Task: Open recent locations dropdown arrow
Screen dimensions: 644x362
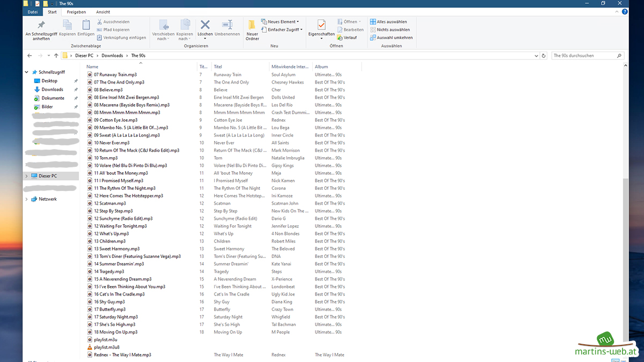Action: [x=48, y=55]
